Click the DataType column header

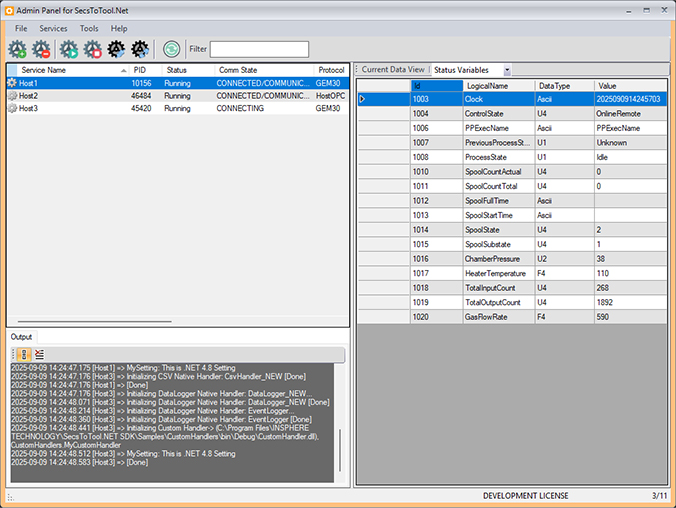(x=565, y=86)
